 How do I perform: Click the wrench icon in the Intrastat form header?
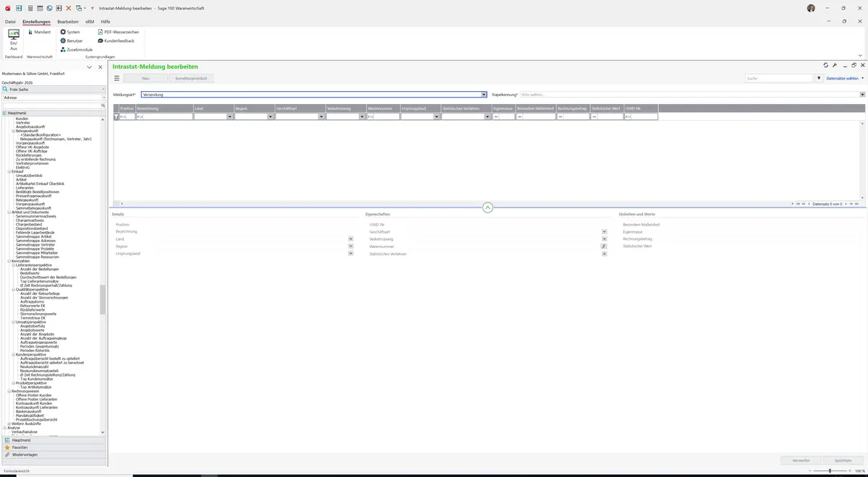pos(835,65)
